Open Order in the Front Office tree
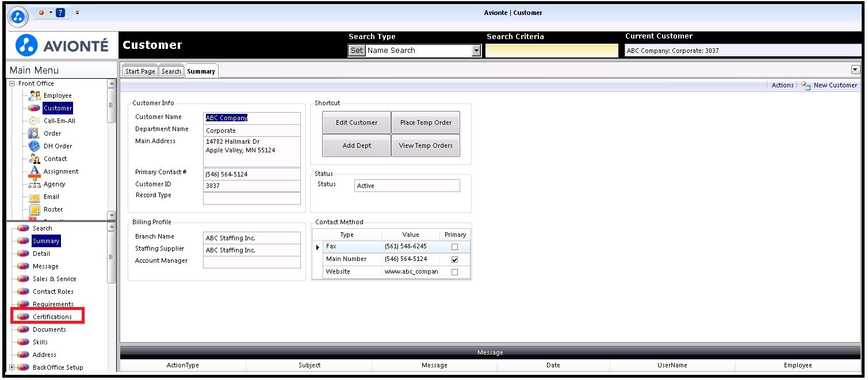 click(x=52, y=133)
